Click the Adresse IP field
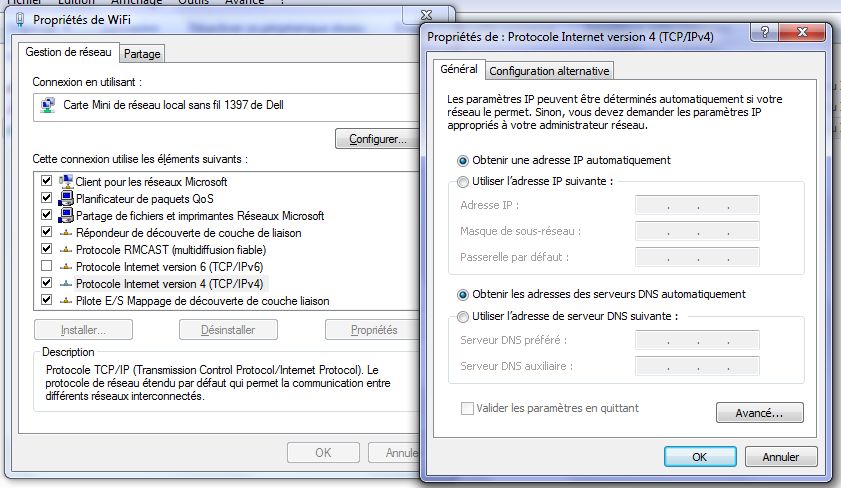The image size is (841, 488). pos(697,205)
